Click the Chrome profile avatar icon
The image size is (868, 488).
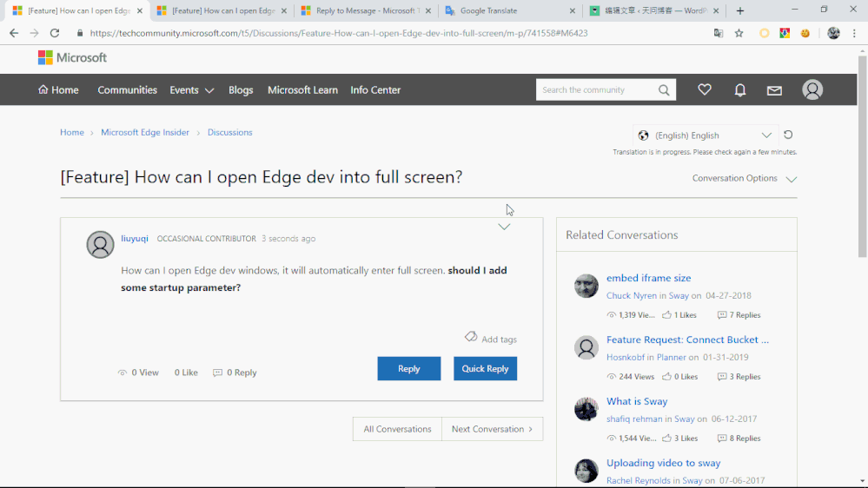tap(833, 33)
